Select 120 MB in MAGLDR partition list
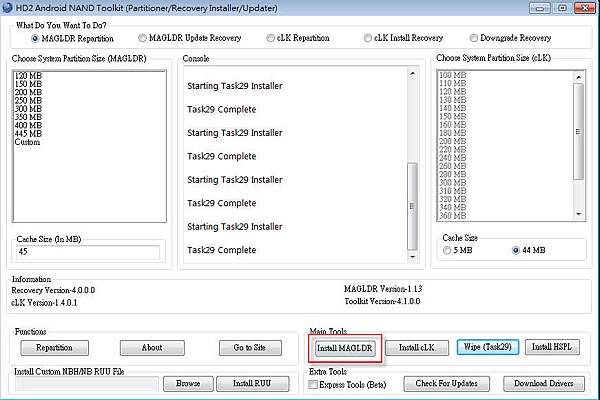The image size is (600, 400). coord(28,76)
